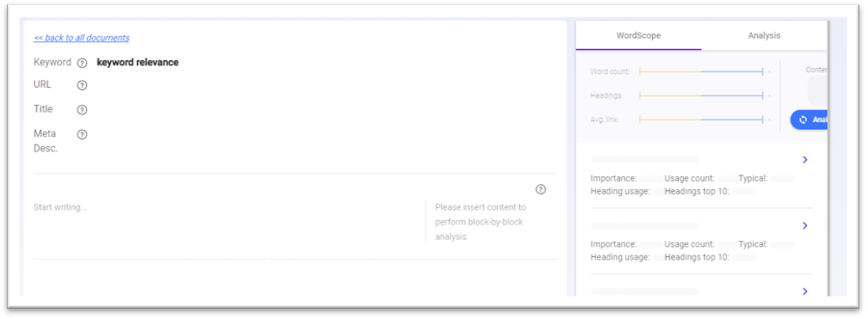
Task: Click the empty URL field
Action: coord(327,85)
